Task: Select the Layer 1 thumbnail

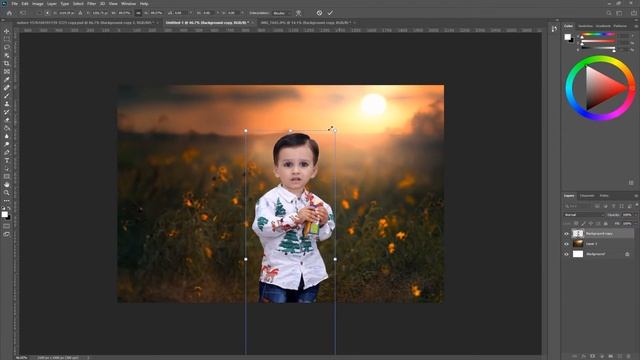Action: [x=578, y=244]
